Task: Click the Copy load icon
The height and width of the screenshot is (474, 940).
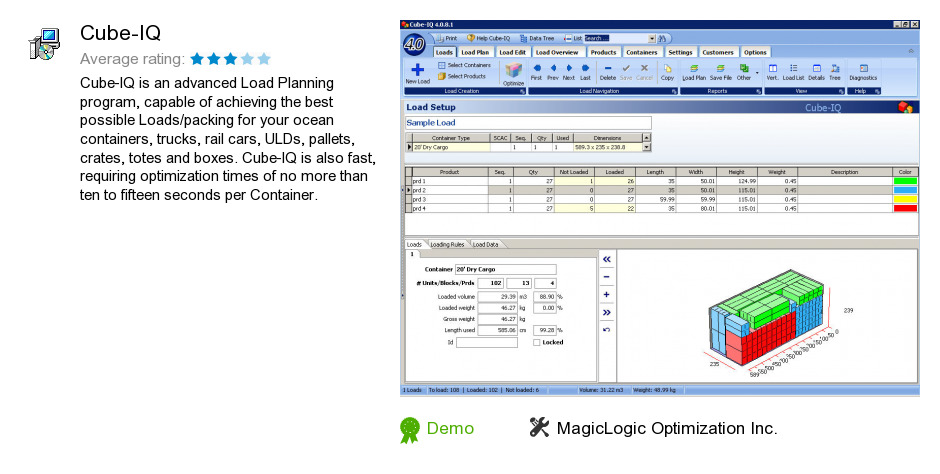Action: pyautogui.click(x=667, y=68)
